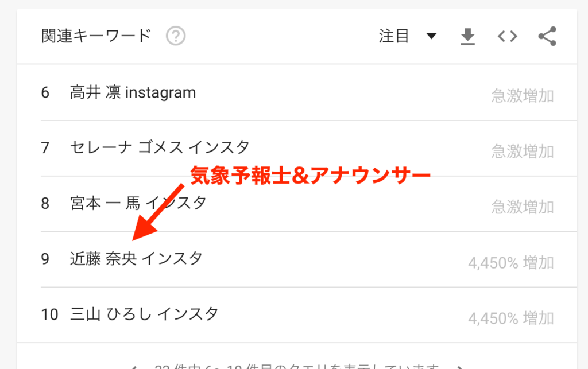
Task: Click the pagination status text
Action: point(297,366)
